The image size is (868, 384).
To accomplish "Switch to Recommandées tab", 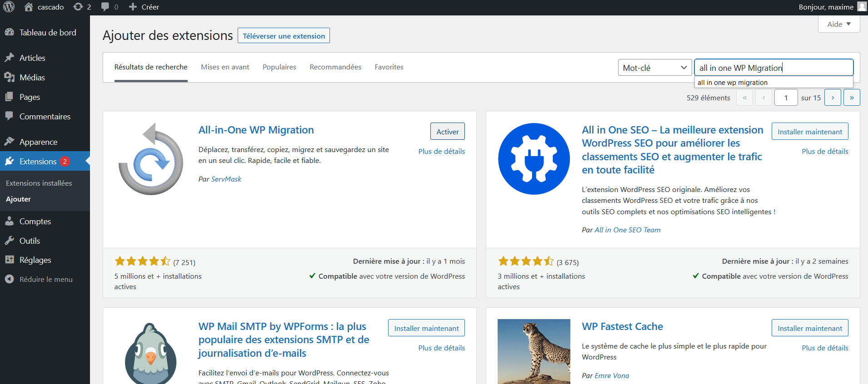I will [x=335, y=67].
